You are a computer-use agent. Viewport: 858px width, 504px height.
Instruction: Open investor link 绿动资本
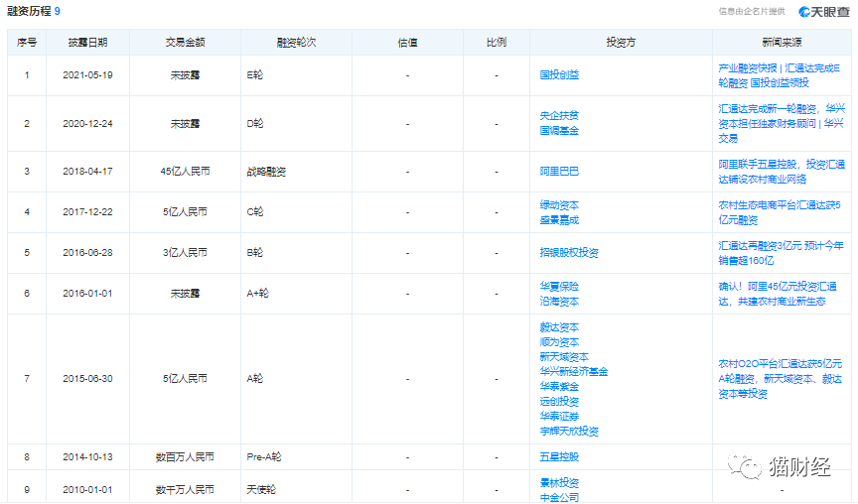pos(559,205)
